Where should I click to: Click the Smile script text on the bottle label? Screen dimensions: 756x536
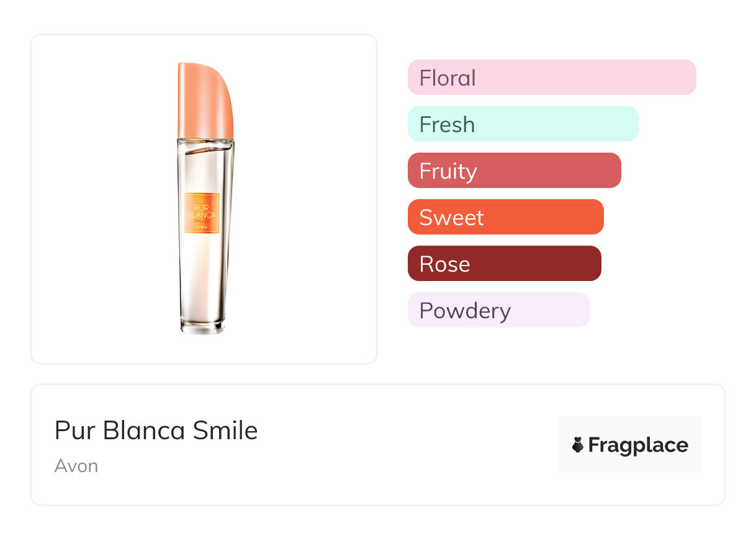(x=202, y=220)
